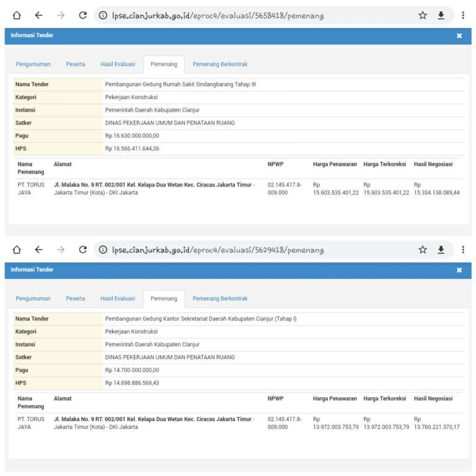Image resolution: width=476 pixels, height=476 pixels.
Task: Open the three-dot menu beside the 5658418 URL
Action: coord(462,15)
